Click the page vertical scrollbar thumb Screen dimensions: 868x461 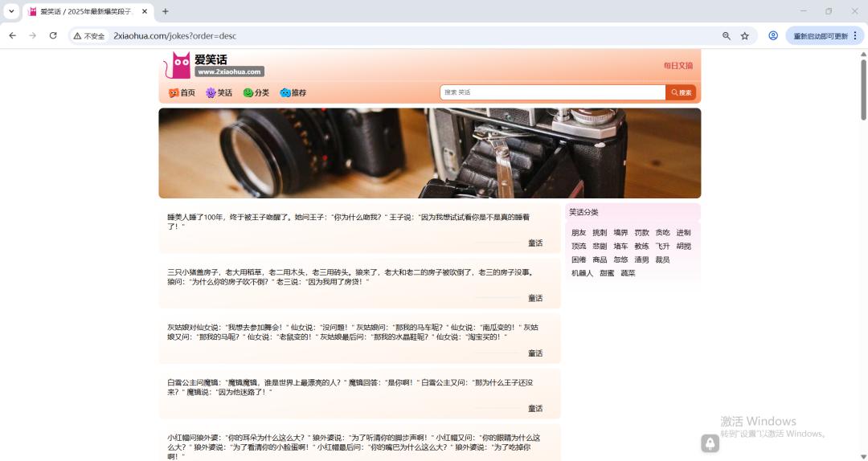click(x=863, y=89)
